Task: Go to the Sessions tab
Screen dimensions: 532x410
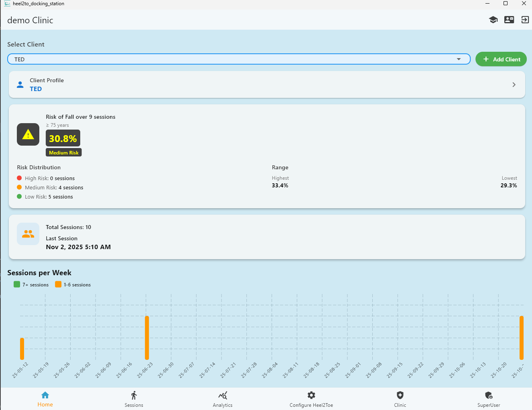Action: 134,399
